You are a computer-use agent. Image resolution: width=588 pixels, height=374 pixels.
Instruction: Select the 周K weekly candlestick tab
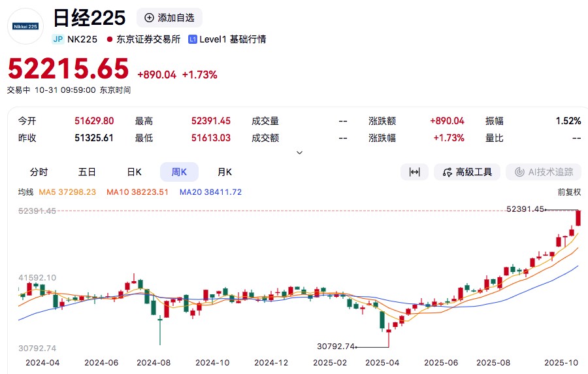(179, 172)
